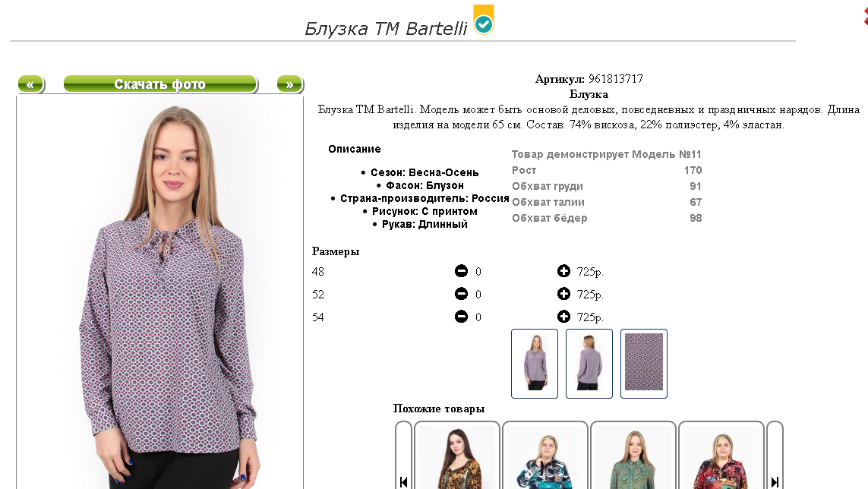Decrease quantity for size 54
Viewport: 868px width, 489px height.
(461, 316)
